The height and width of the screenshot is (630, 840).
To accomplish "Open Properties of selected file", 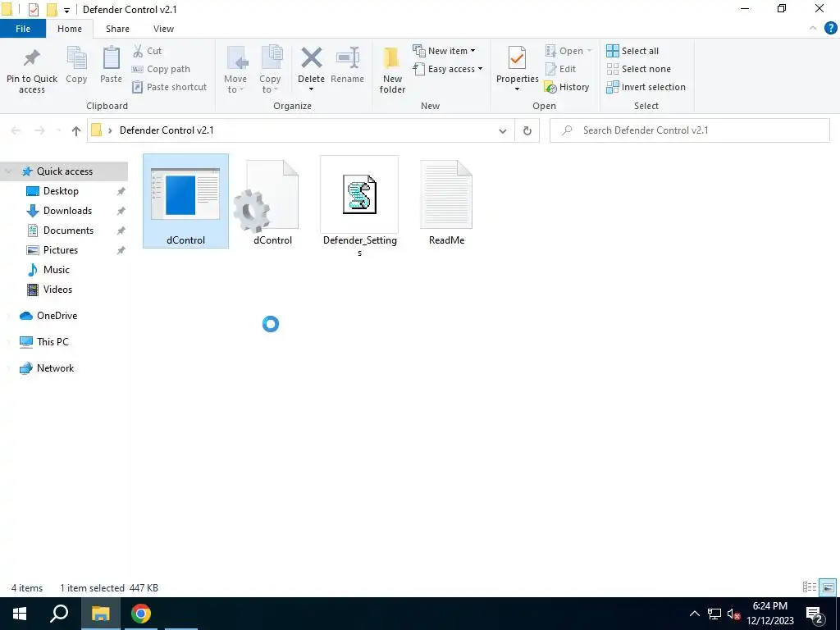I will [517, 64].
